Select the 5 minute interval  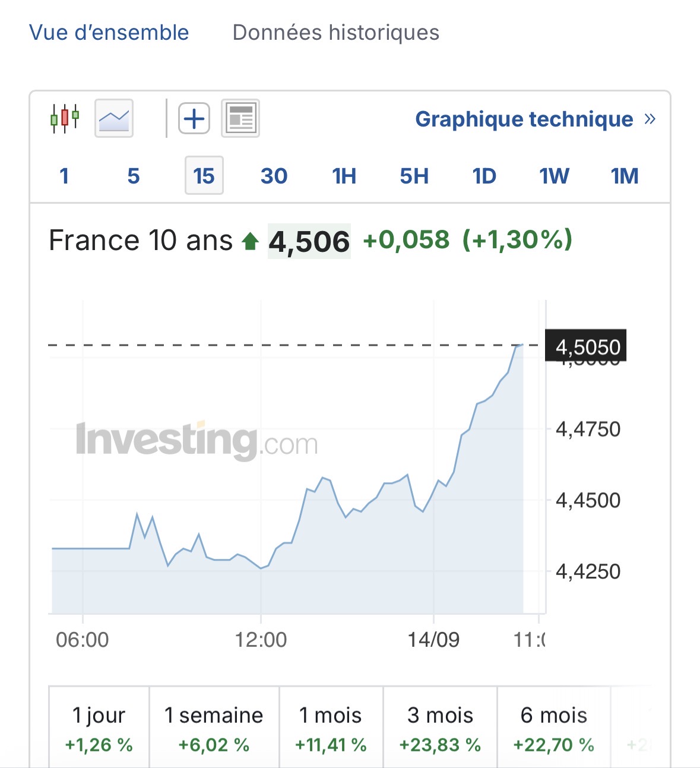click(134, 176)
